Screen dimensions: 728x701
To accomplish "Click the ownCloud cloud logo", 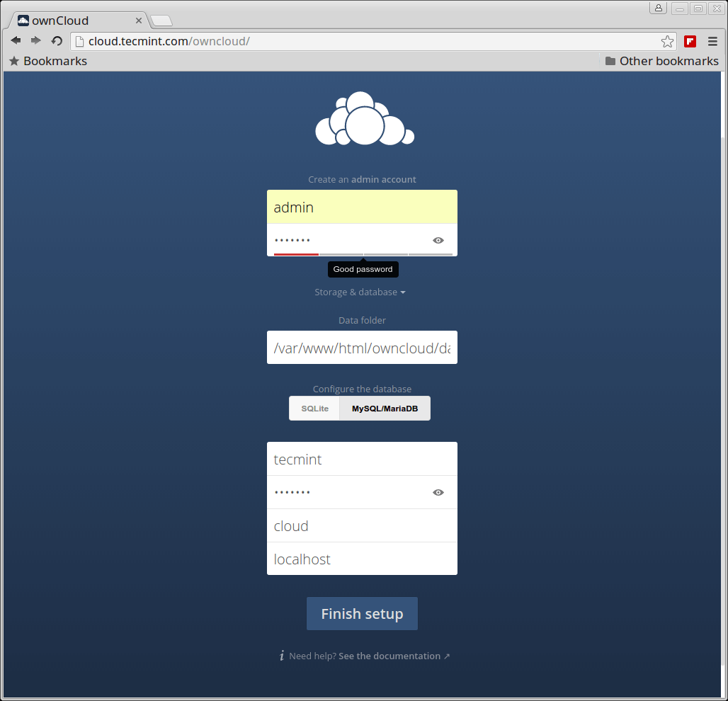I will click(365, 118).
